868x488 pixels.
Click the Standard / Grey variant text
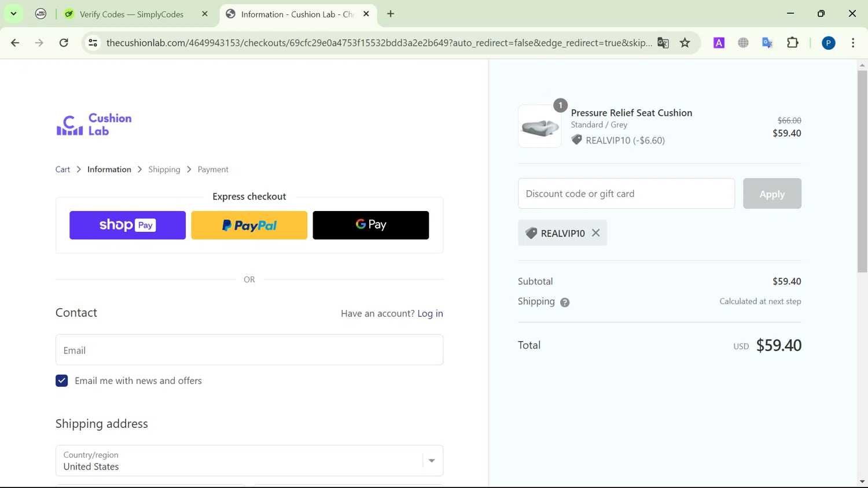tap(599, 125)
